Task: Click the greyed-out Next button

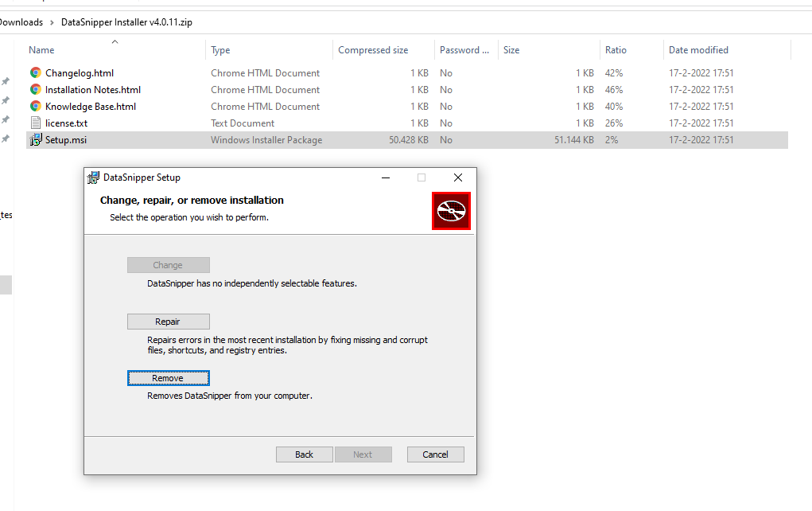Action: 363,454
